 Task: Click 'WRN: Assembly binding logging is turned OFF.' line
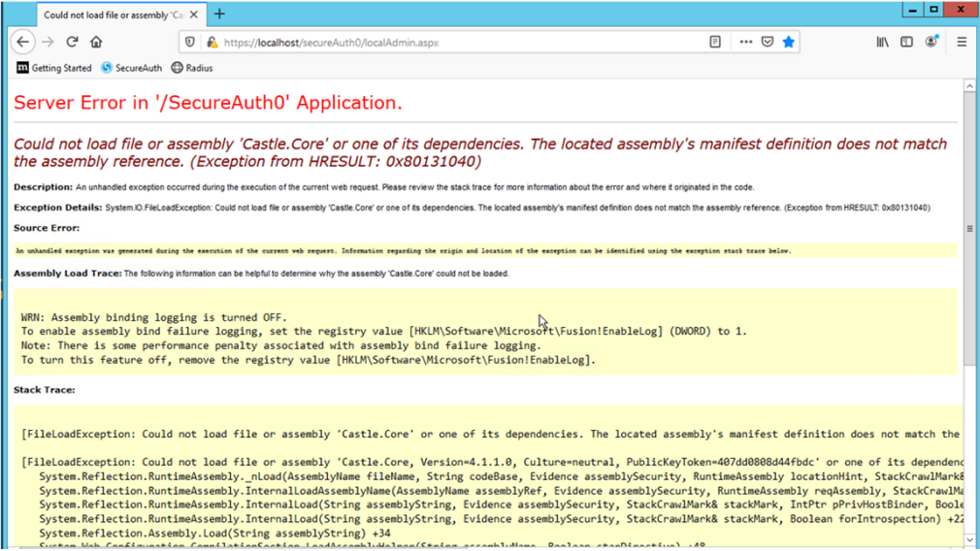pos(153,317)
